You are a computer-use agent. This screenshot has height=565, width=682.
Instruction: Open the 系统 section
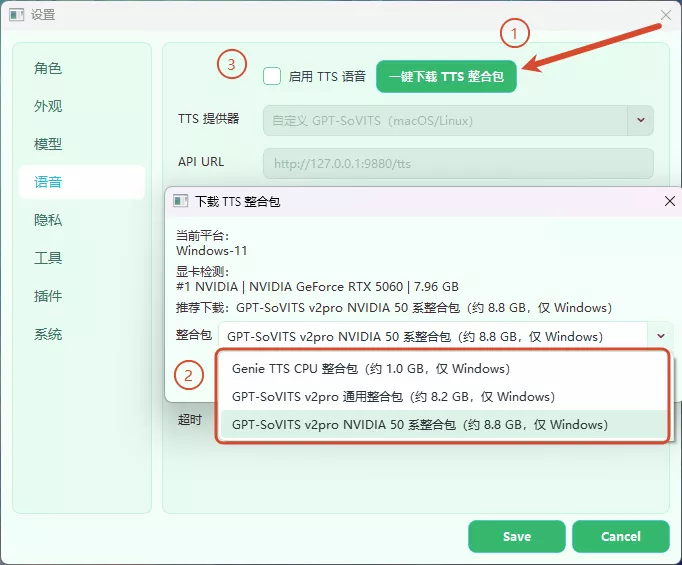tap(82, 334)
